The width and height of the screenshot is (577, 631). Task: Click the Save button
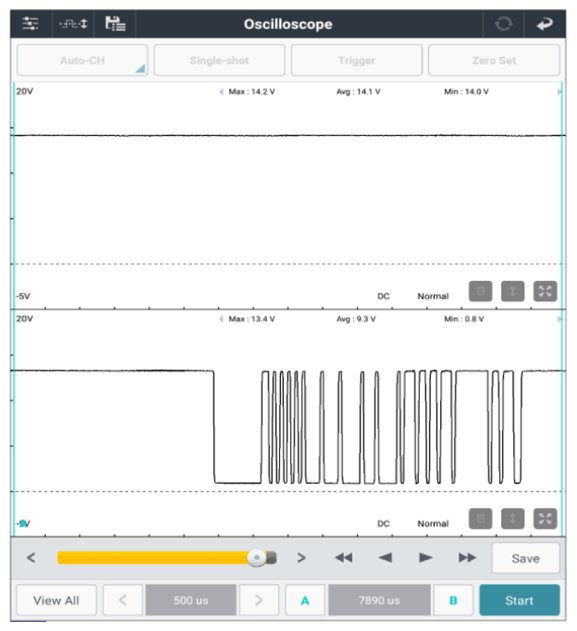pyautogui.click(x=525, y=558)
